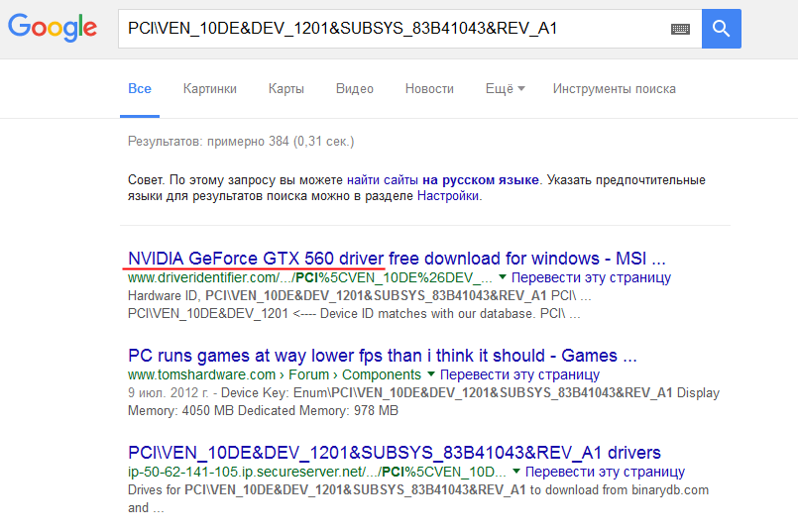This screenshot has width=798, height=532.
Task: Click the Google logo
Action: (53, 28)
